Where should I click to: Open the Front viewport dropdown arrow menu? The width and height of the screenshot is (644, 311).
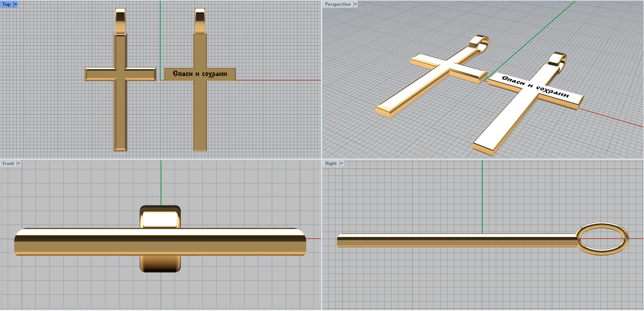click(19, 164)
